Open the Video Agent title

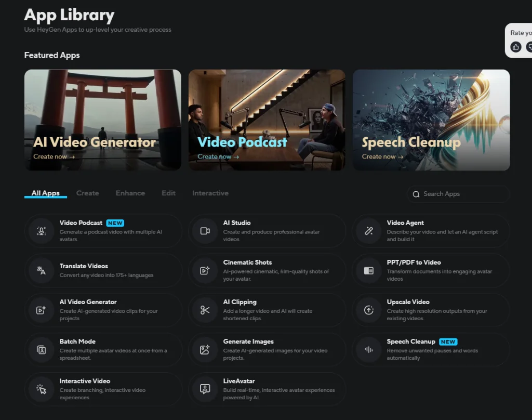click(405, 222)
